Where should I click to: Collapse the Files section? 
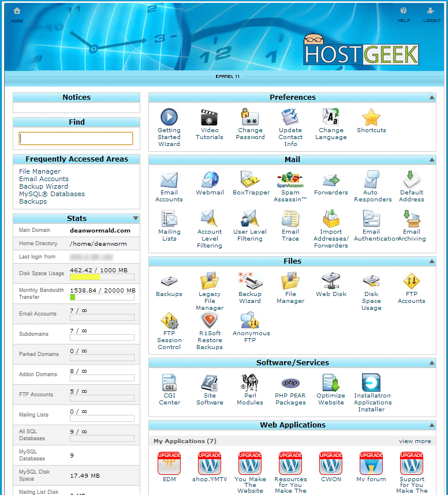432,261
